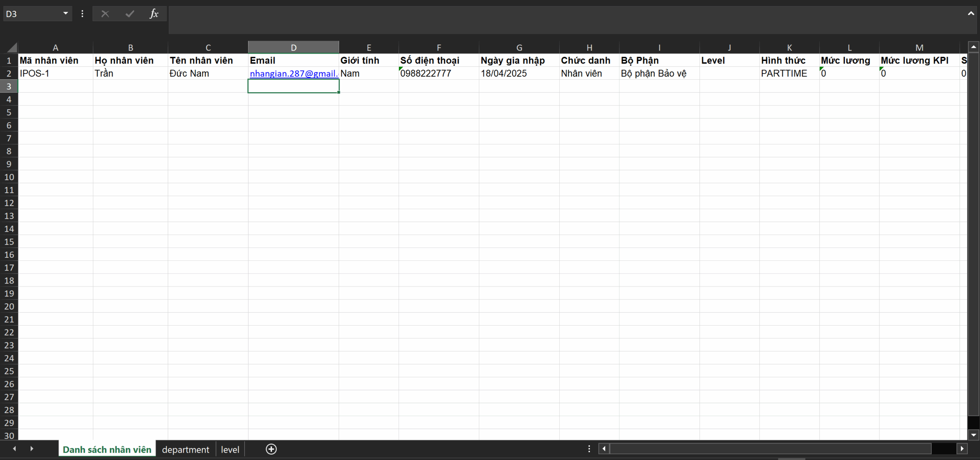Select column D header

coord(293,47)
